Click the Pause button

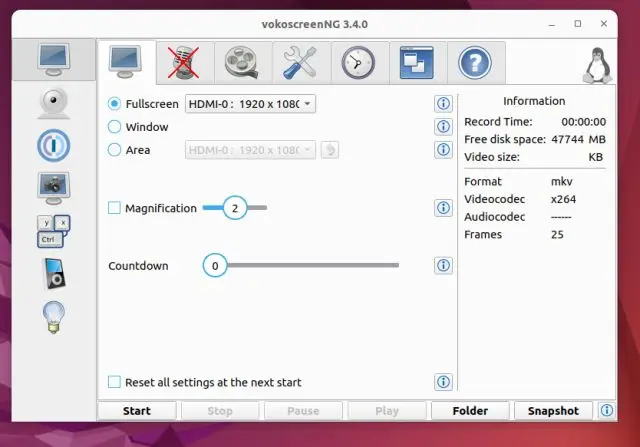(x=303, y=411)
